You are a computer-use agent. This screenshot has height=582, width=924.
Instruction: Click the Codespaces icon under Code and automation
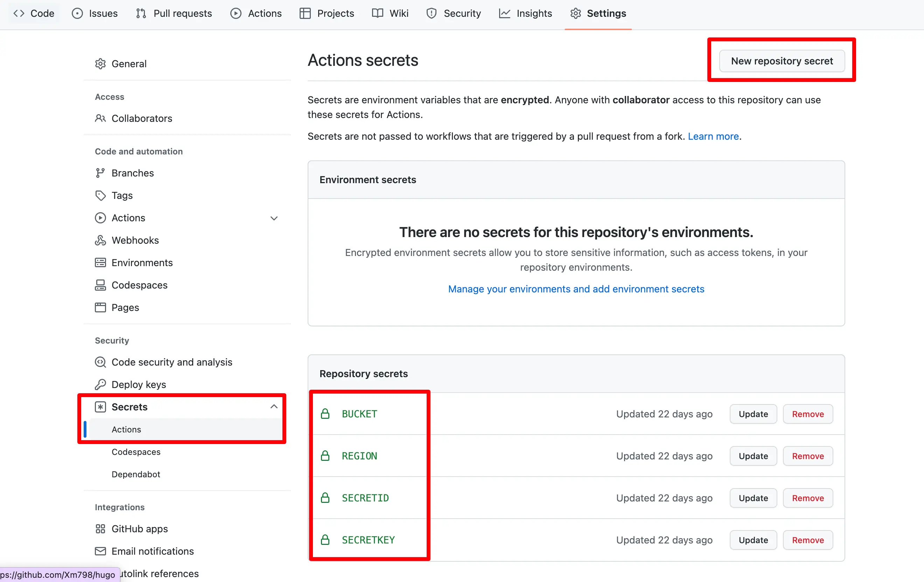coord(100,285)
